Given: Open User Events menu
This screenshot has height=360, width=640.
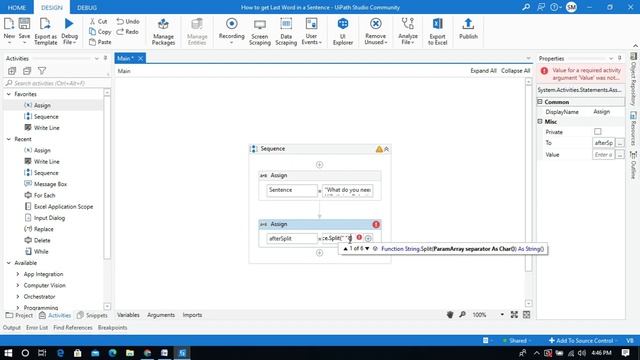Looking at the screenshot, I should pos(311,31).
